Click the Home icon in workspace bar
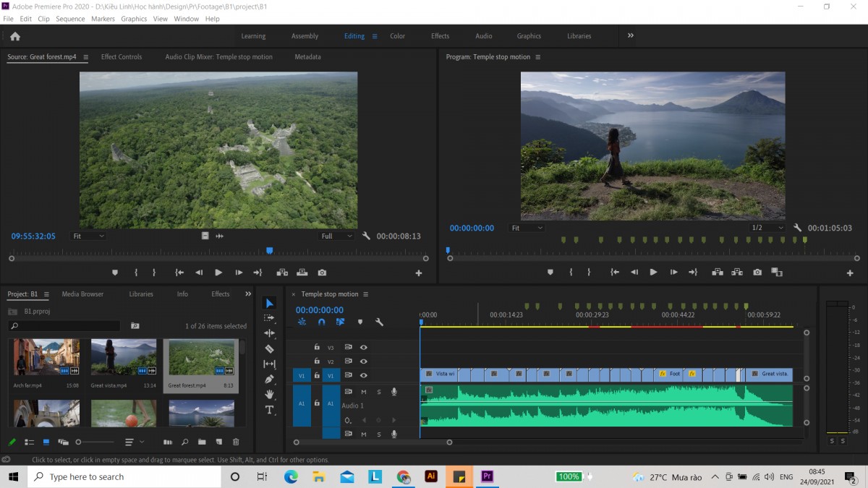The width and height of the screenshot is (868, 488). 15,36
